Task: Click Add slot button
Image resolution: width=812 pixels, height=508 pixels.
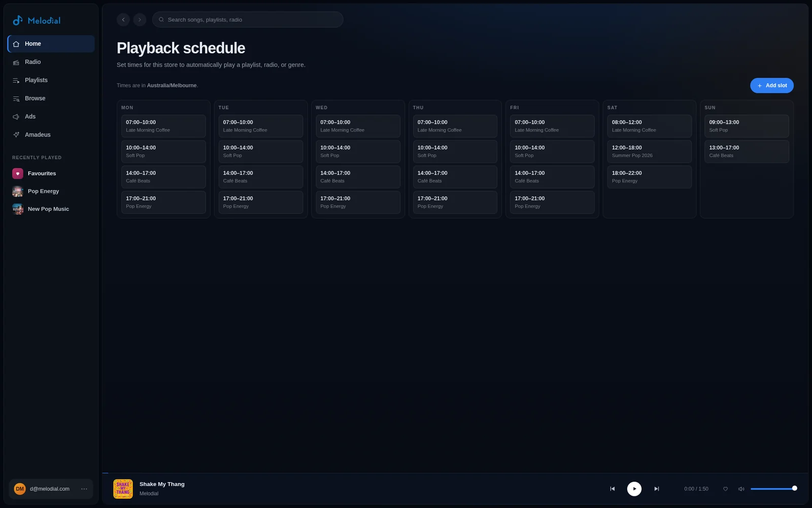Action: [x=771, y=85]
